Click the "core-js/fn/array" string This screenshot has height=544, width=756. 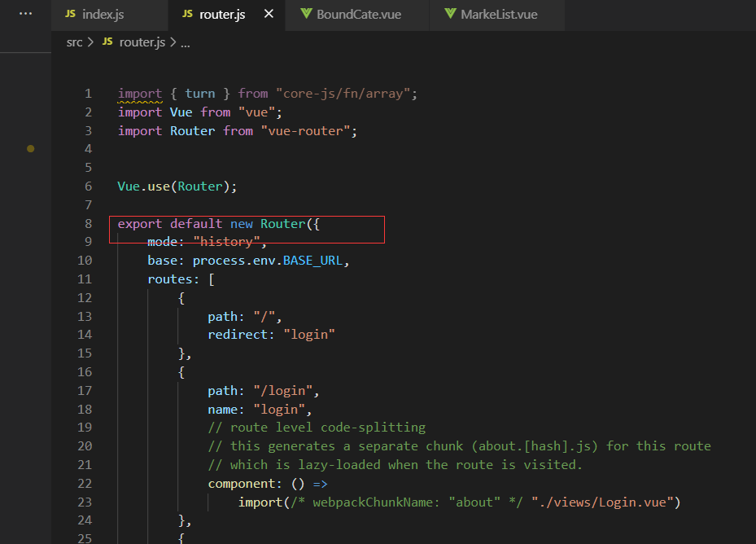[x=343, y=93]
